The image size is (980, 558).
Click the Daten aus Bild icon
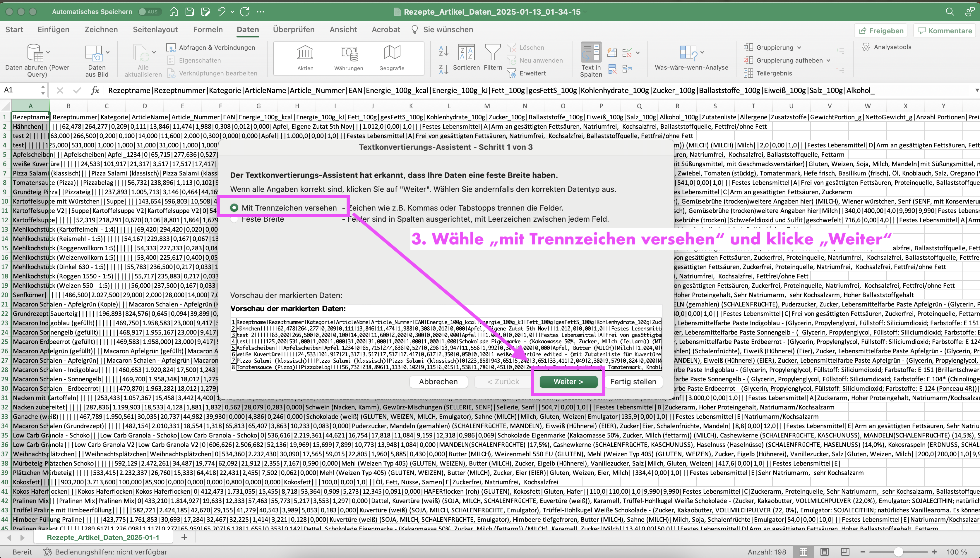[x=94, y=53]
